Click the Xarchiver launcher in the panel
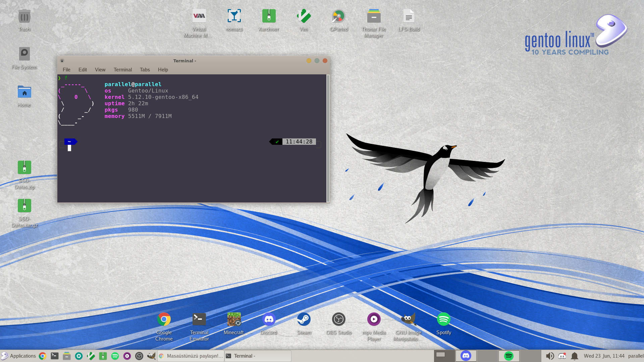This screenshot has height=362, width=644. tap(103, 356)
